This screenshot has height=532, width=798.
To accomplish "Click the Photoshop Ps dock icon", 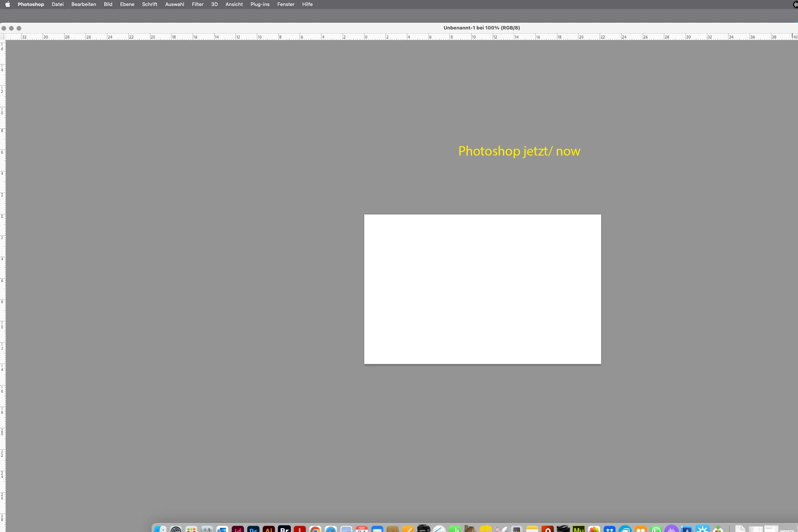I will tap(253, 529).
